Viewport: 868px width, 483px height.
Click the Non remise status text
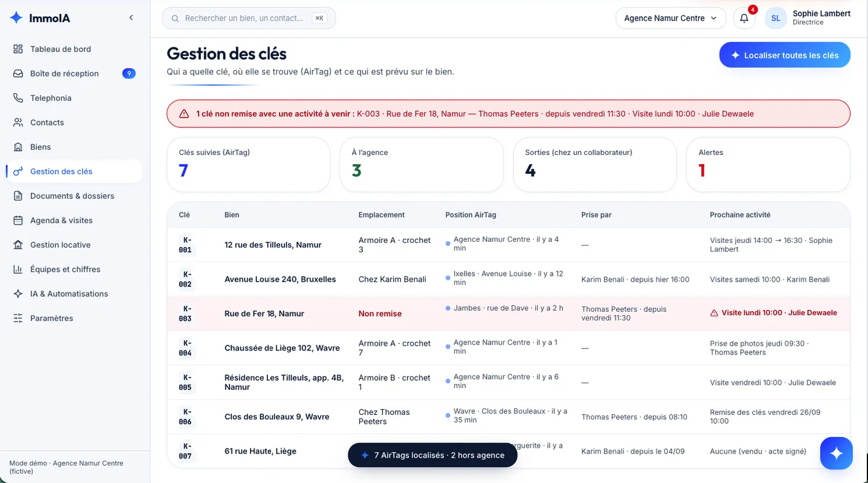point(380,314)
